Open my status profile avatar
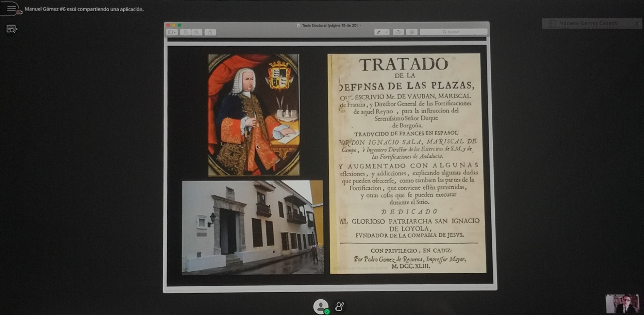The image size is (644, 315). tap(321, 306)
